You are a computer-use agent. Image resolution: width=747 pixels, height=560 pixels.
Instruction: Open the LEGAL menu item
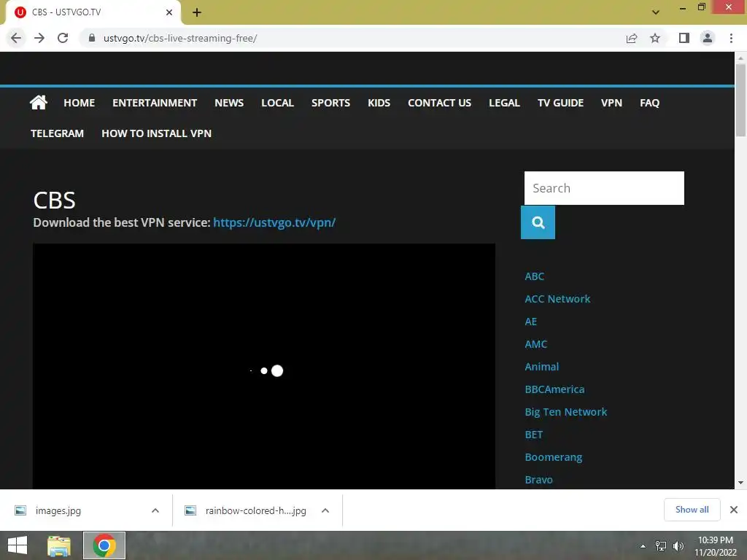pyautogui.click(x=504, y=103)
